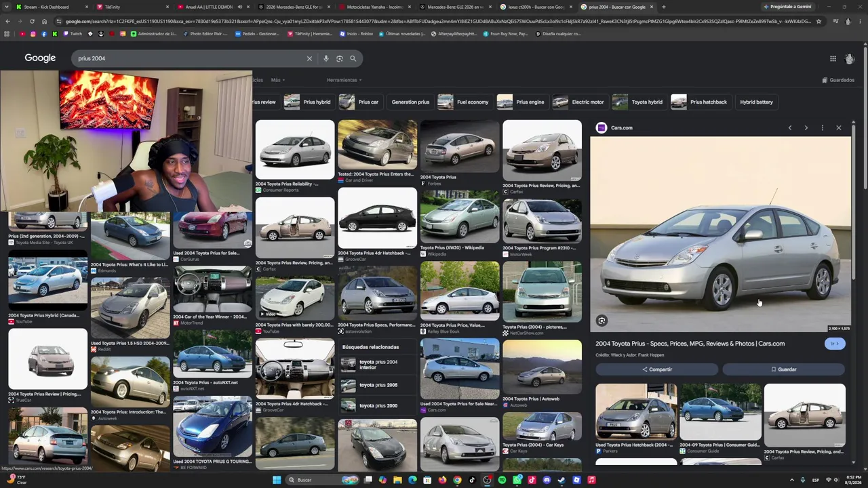
Task: Bookmark this page with the star icon
Action: (818, 21)
